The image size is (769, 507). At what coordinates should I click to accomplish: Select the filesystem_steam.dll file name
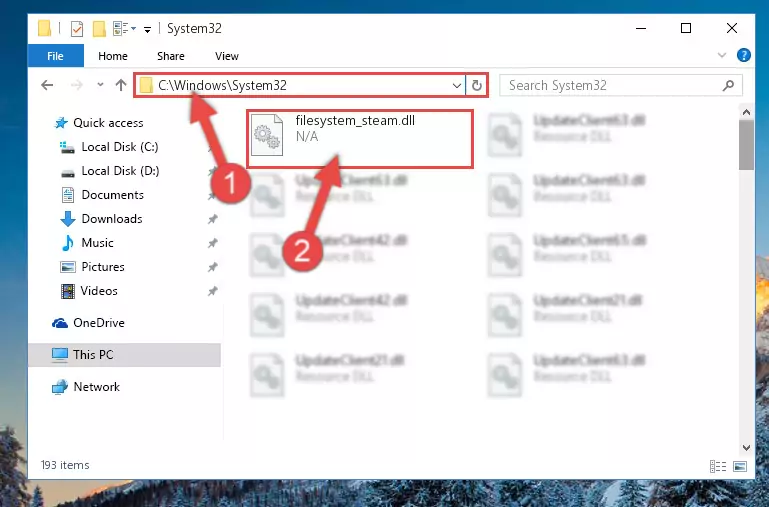(x=355, y=121)
